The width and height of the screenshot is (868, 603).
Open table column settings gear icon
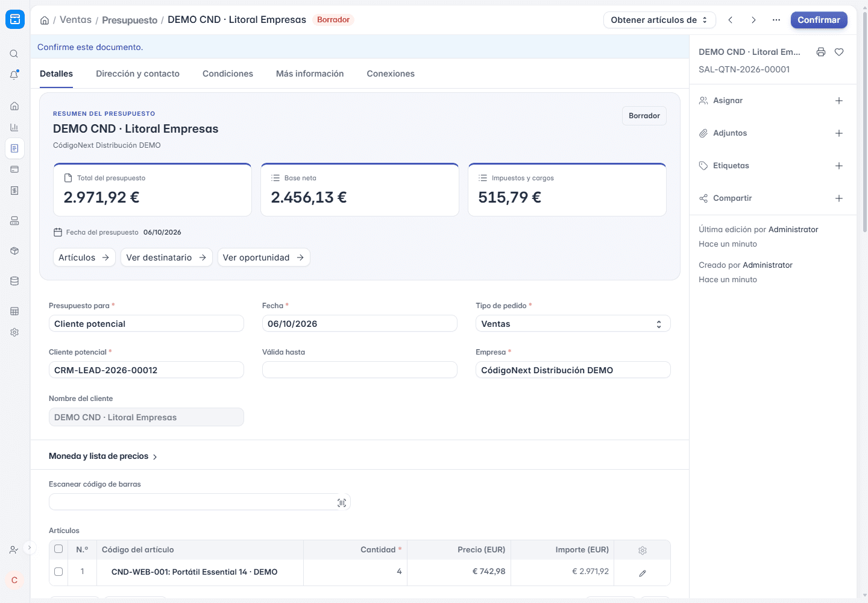point(643,550)
